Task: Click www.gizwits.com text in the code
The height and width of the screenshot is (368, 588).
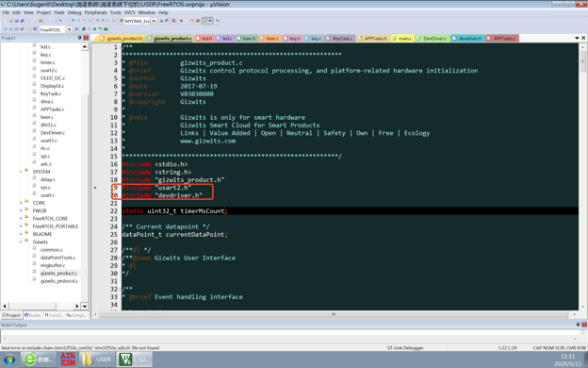Action: point(207,141)
